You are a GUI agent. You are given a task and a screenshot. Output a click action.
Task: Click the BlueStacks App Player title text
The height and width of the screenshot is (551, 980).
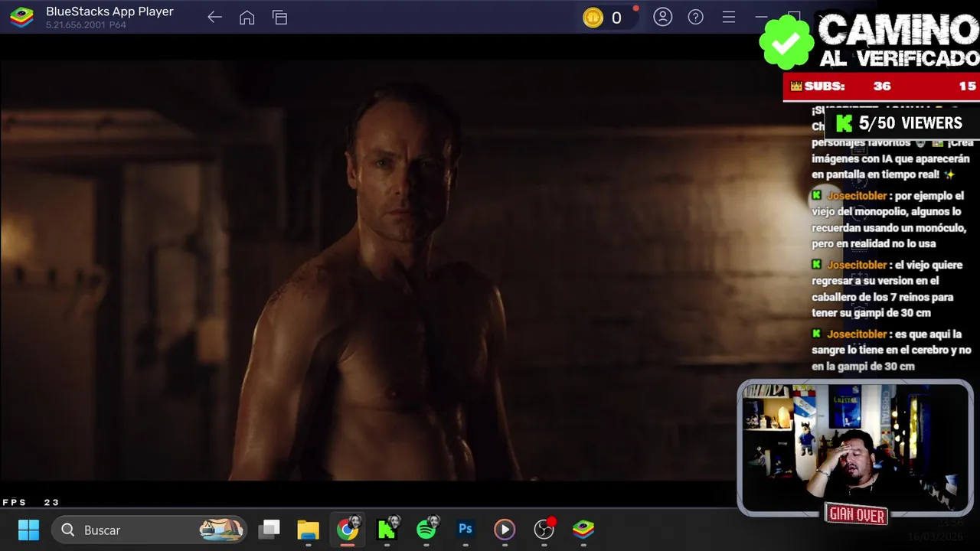tap(109, 11)
